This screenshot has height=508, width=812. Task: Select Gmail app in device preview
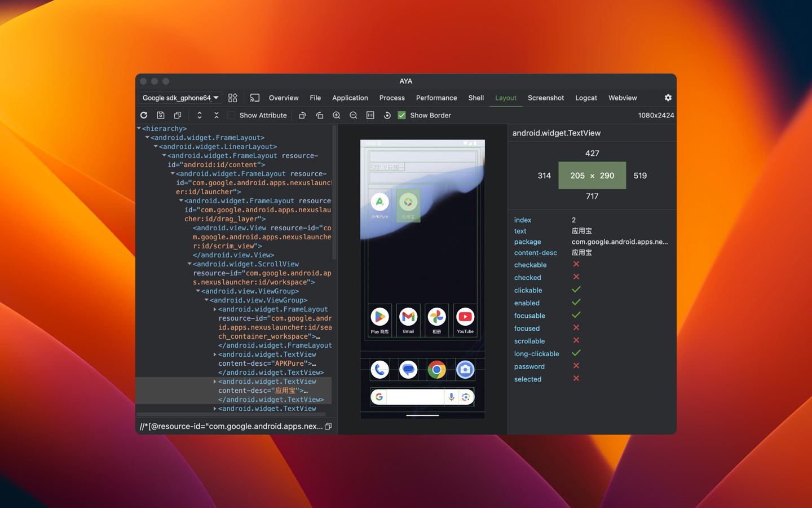click(408, 321)
